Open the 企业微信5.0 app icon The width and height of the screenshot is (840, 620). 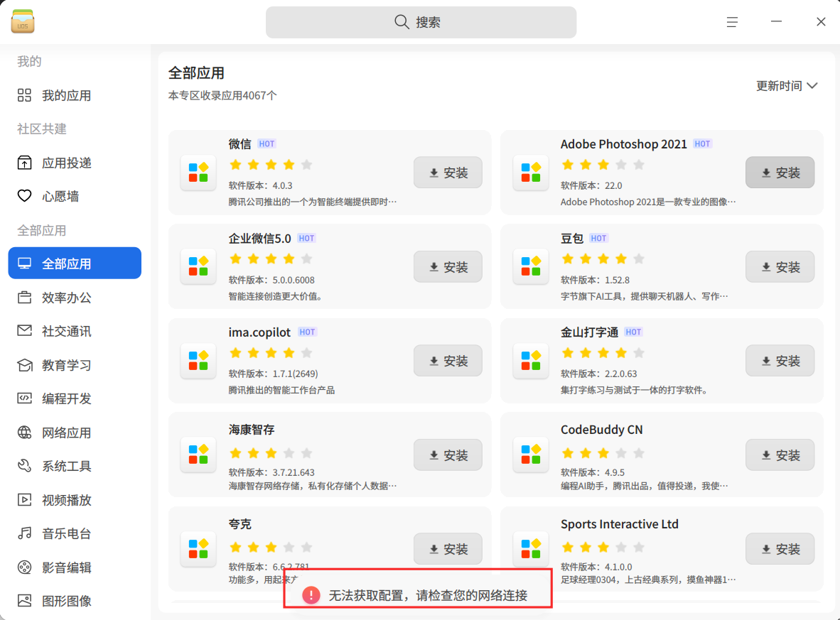tap(198, 266)
